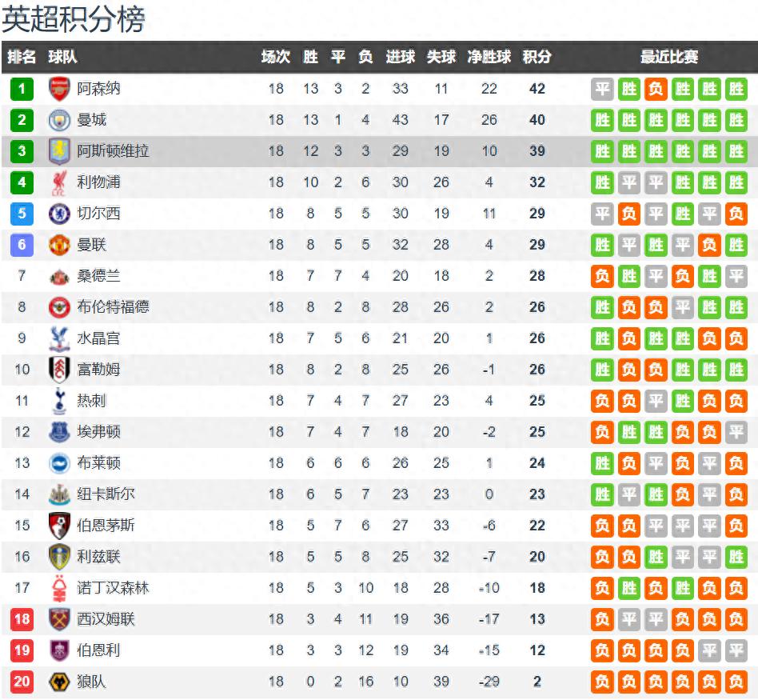Select the Everton (埃弗顿) crest icon
Image resolution: width=758 pixels, height=700 pixels.
[58, 432]
